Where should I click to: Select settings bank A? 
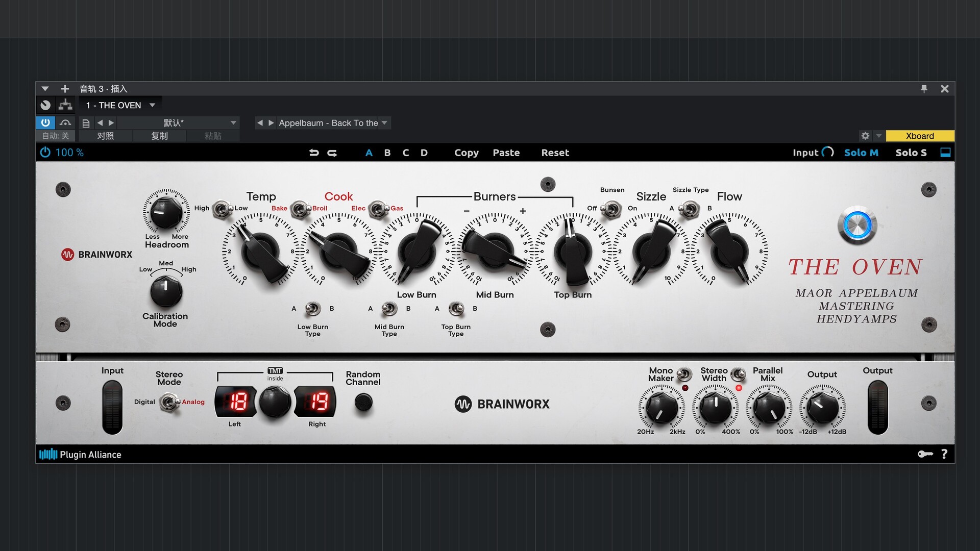tap(369, 153)
